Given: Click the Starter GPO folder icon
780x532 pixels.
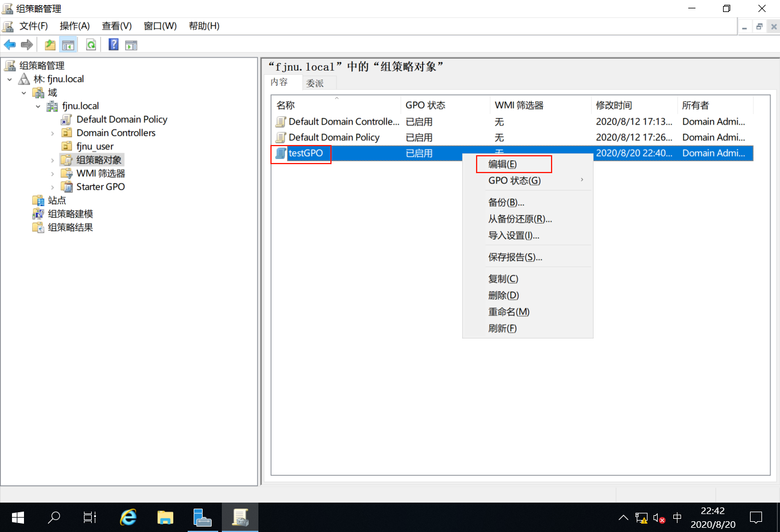Looking at the screenshot, I should [67, 187].
